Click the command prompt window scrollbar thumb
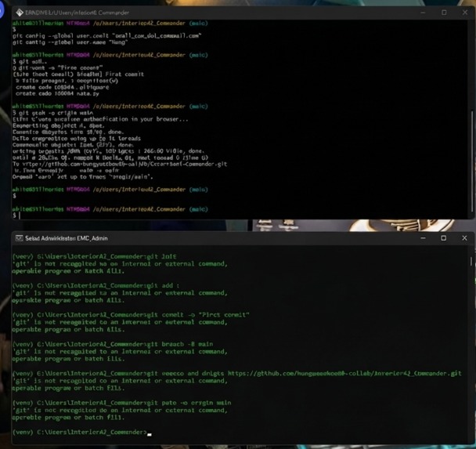This screenshot has width=476, height=449. pyautogui.click(x=471, y=261)
